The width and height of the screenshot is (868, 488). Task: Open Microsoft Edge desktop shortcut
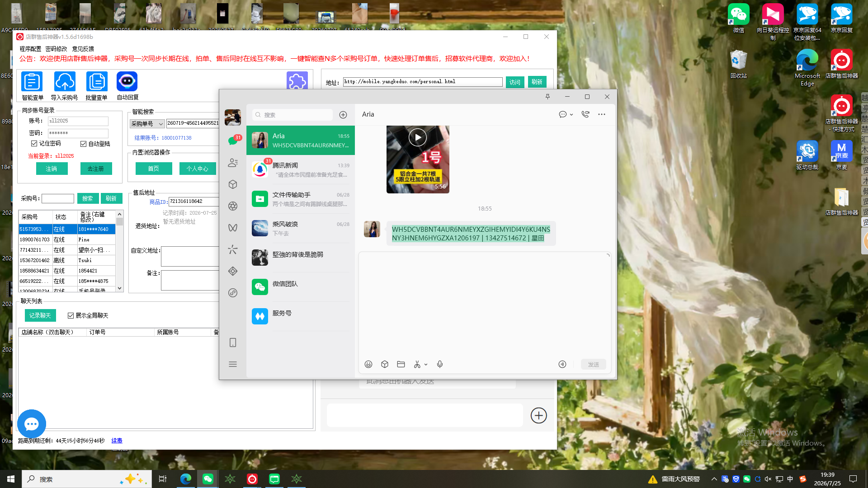click(x=807, y=67)
